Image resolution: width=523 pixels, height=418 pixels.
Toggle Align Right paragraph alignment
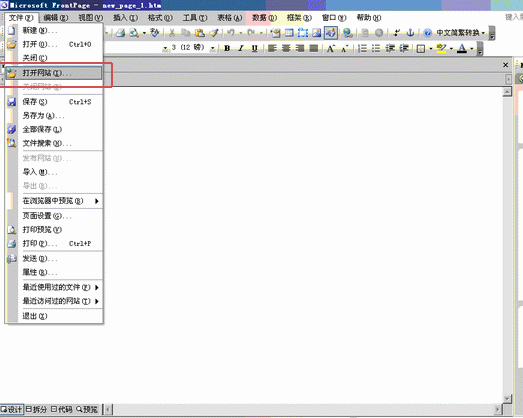[300, 48]
